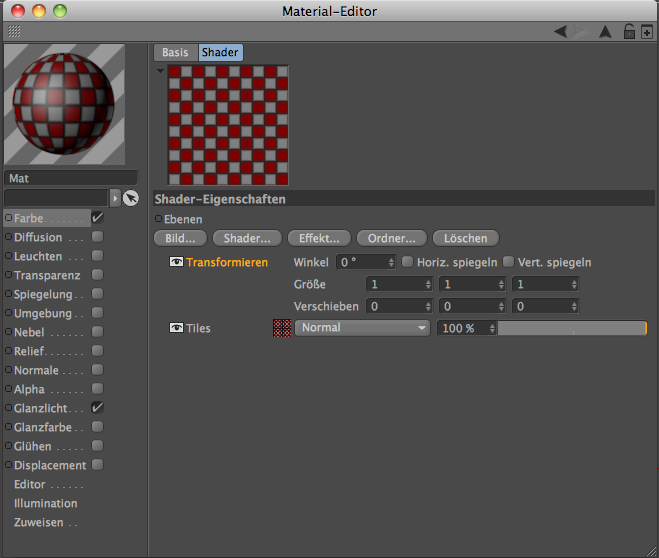This screenshot has width=659, height=558.
Task: Click the Ordner... button
Action: click(x=392, y=238)
